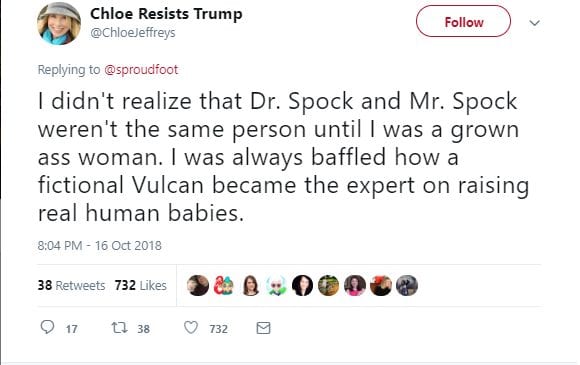Click the like count 732 beside heart
Image resolution: width=580 pixels, height=365 pixels.
(218, 329)
